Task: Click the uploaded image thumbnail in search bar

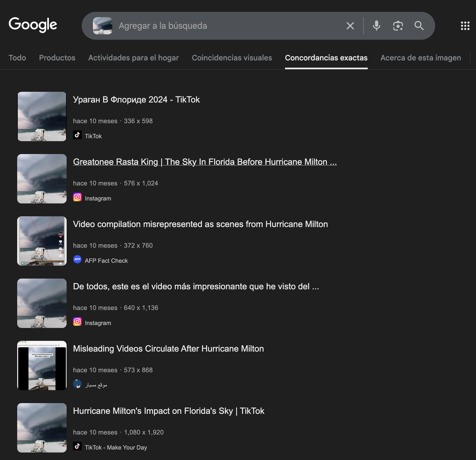Action: [103, 26]
